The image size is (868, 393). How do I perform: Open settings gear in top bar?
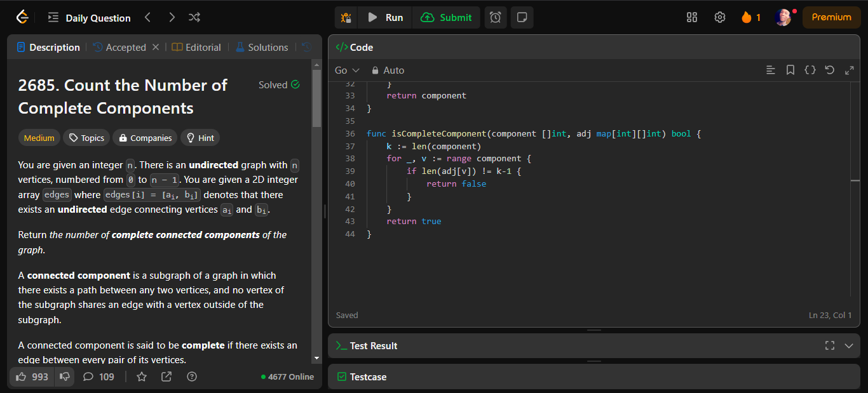[x=720, y=18]
